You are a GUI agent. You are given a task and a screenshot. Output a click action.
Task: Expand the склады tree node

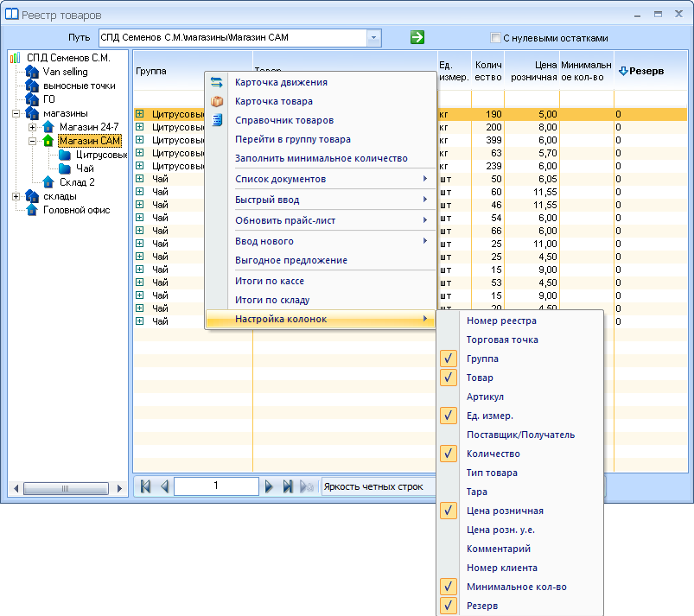coord(16,196)
